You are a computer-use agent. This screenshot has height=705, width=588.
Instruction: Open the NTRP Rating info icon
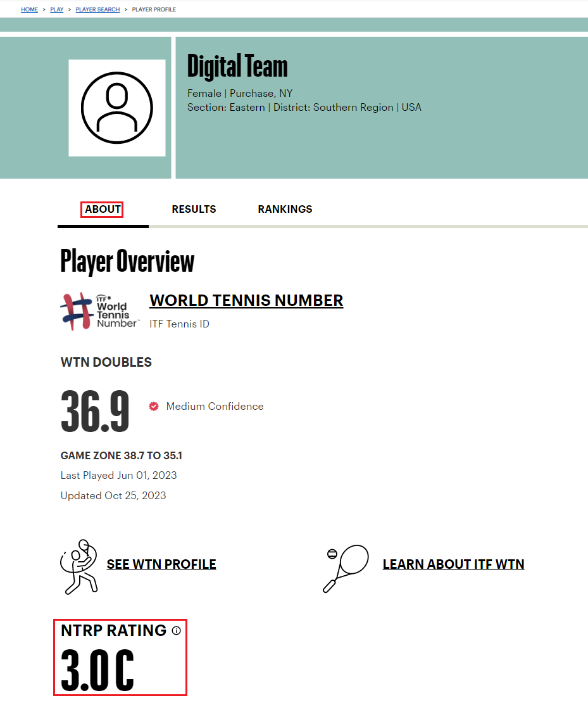[x=176, y=630]
